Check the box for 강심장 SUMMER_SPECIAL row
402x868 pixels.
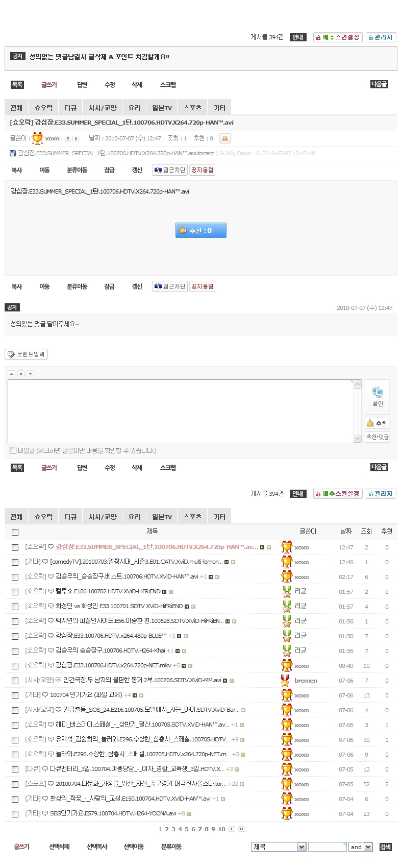[15, 547]
